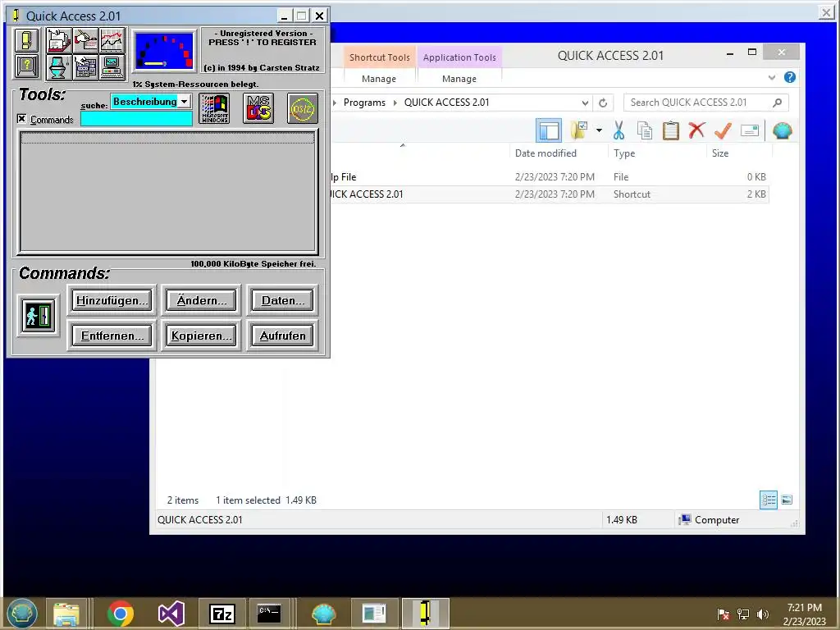Open 7-Zip from the taskbar
The image size is (840, 630).
point(221,614)
